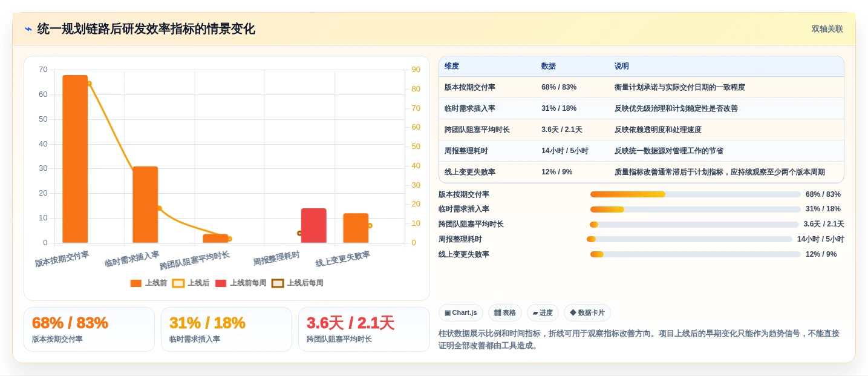Viewport: 868px width, 376px height.
Task: Click the description 反映优先级治理和计划稳定性是否改善
Action: [x=676, y=108]
